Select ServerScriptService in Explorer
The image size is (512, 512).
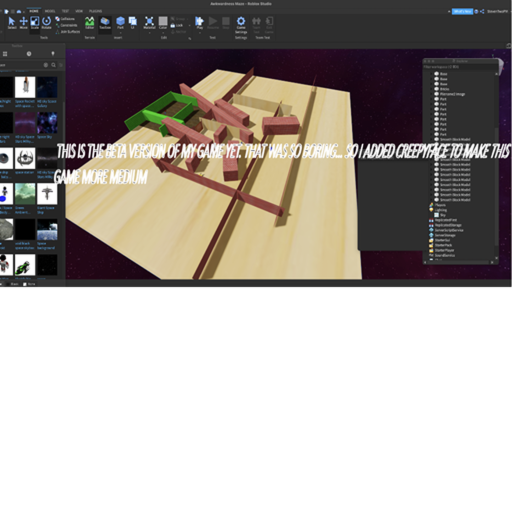pos(449,230)
